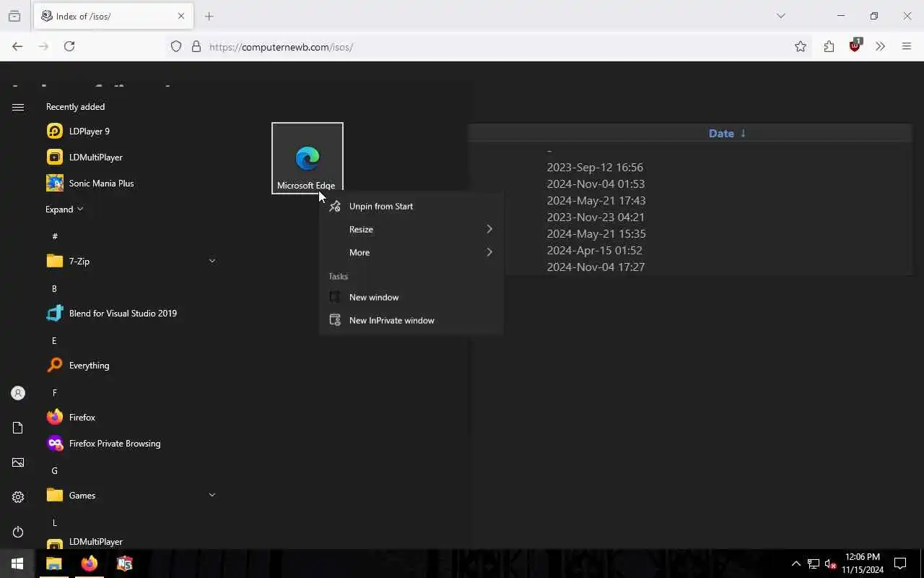Expand the Recently added list
Screen dimensions: 924x578
64,209
